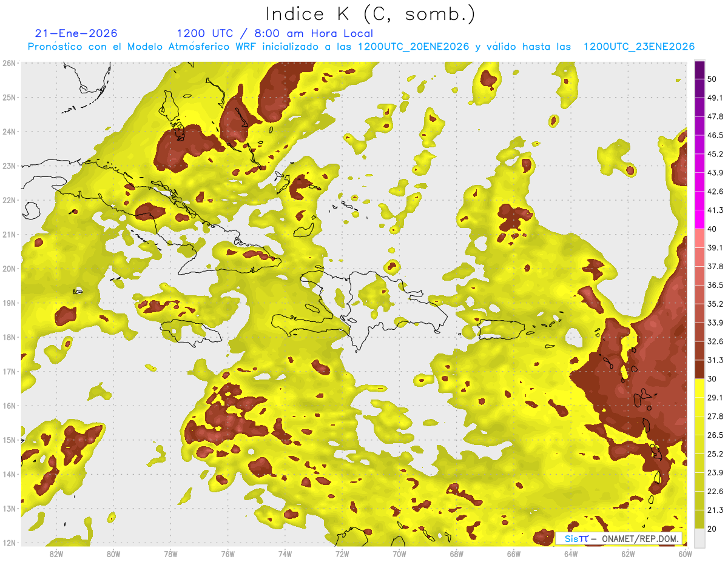Click the '22N' latitude label
Image resolution: width=728 pixels, height=562 pixels.
click(9, 200)
